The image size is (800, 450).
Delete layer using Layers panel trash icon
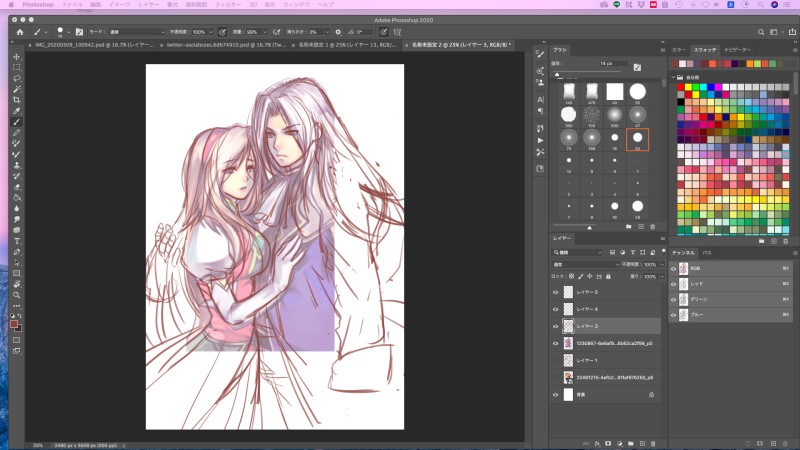point(652,442)
